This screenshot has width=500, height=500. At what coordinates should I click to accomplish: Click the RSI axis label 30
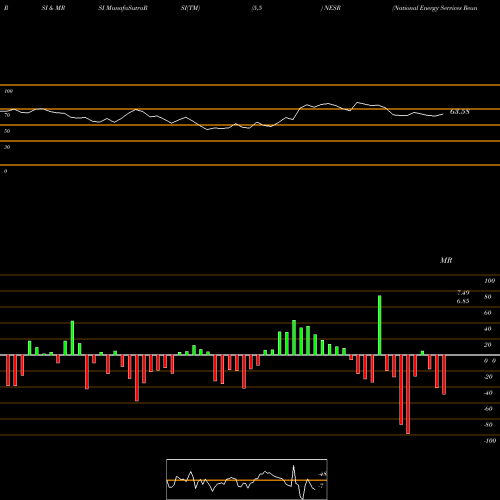7,147
